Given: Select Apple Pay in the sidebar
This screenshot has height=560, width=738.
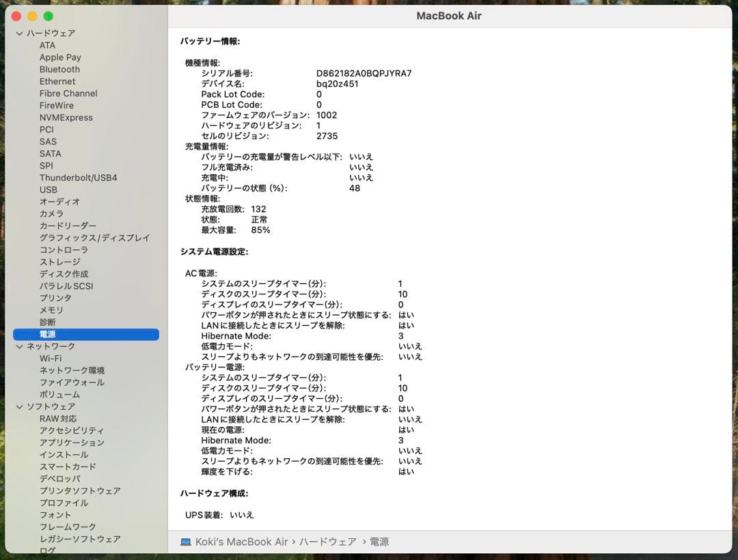Looking at the screenshot, I should (60, 57).
